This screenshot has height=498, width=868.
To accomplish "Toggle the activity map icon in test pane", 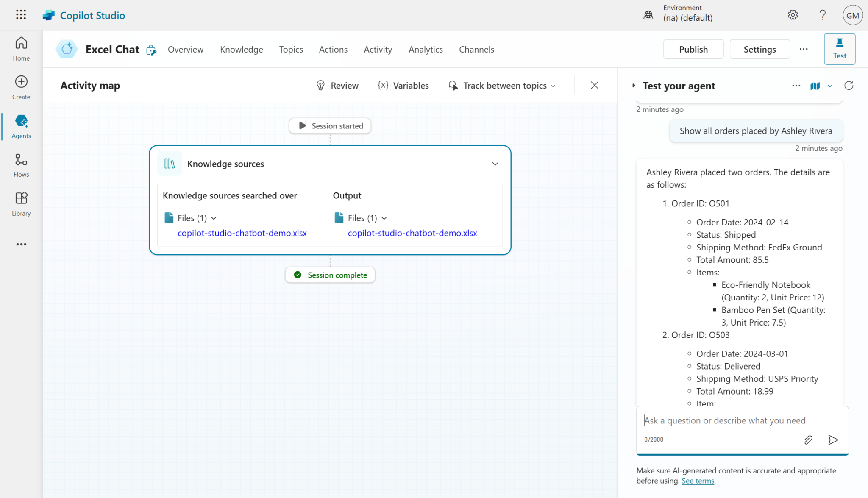I will click(x=815, y=86).
